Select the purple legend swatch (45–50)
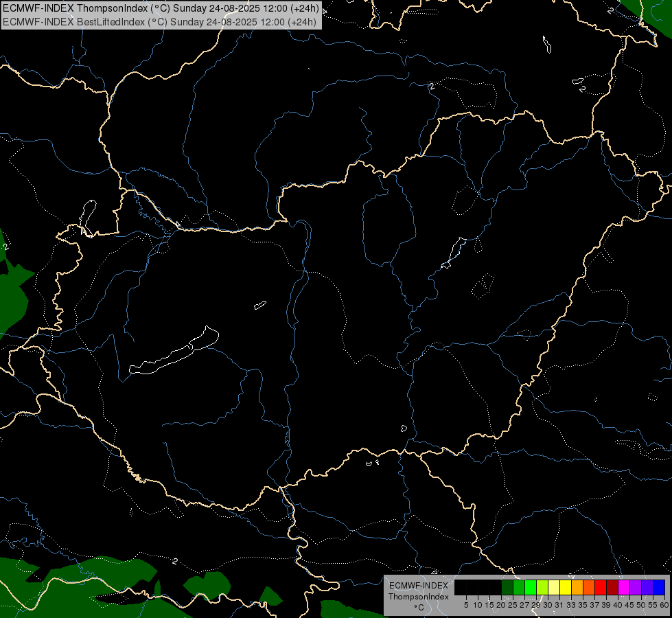Screen dimensions: 672x618 coord(636,587)
